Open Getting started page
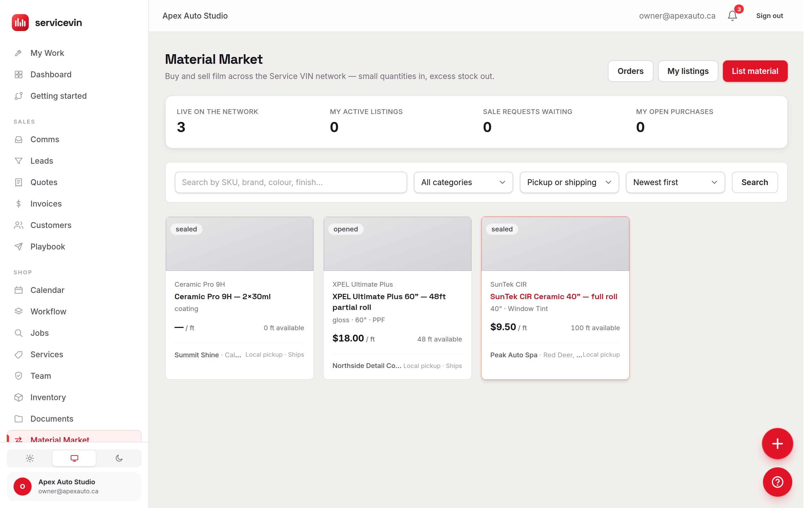Screen dimensions: 812x508 [74, 96]
